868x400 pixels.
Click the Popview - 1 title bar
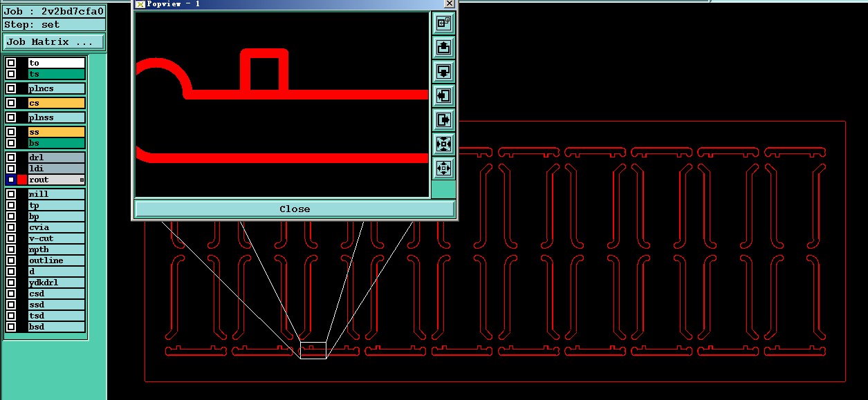[x=294, y=4]
